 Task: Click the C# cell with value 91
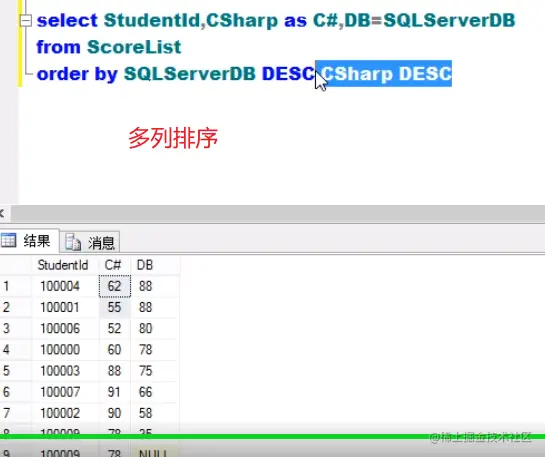pos(115,392)
